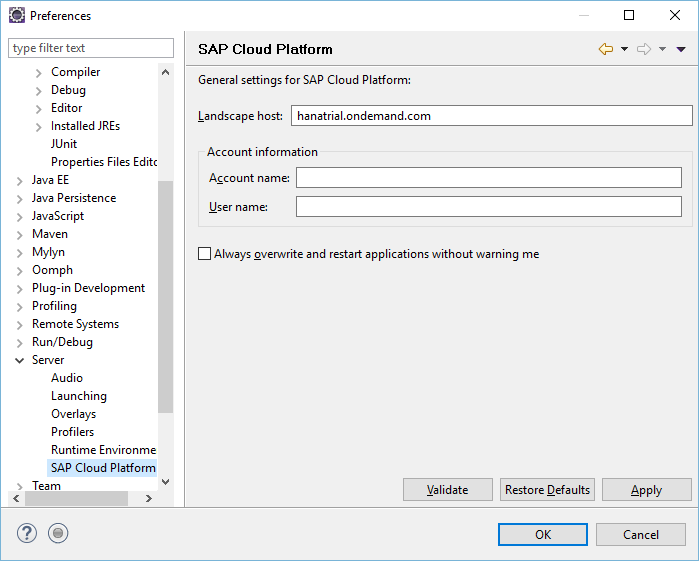
Task: Select the Maven tree item label
Action: click(50, 234)
